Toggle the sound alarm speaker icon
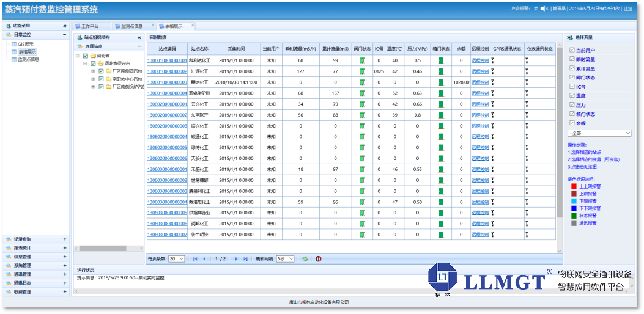The image size is (644, 314). point(543,9)
